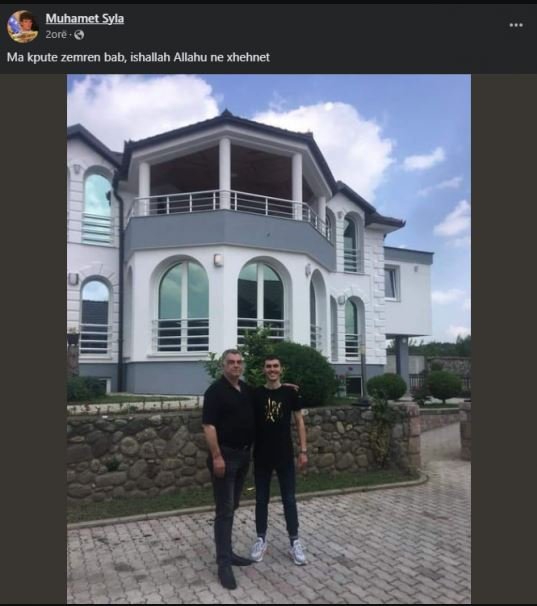Open the three-dot post options menu
Viewport: 537px width, 606px height.
(516, 25)
